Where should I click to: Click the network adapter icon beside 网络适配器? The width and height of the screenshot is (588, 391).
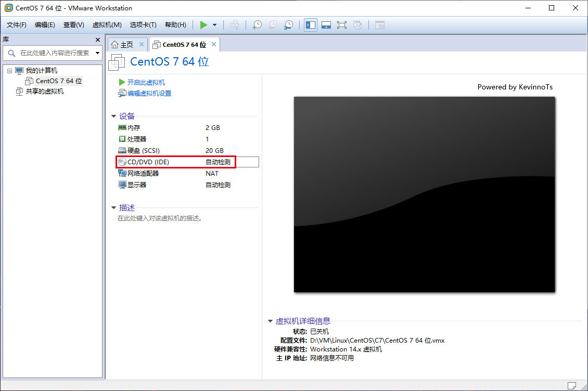[x=122, y=173]
